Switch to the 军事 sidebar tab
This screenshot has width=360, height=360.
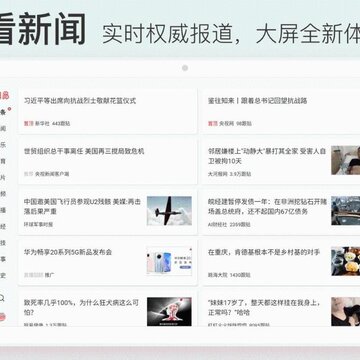3,259
